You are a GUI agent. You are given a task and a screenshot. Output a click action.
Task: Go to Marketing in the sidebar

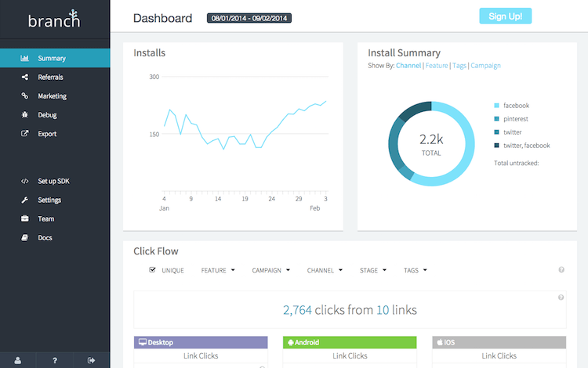pyautogui.click(x=52, y=96)
